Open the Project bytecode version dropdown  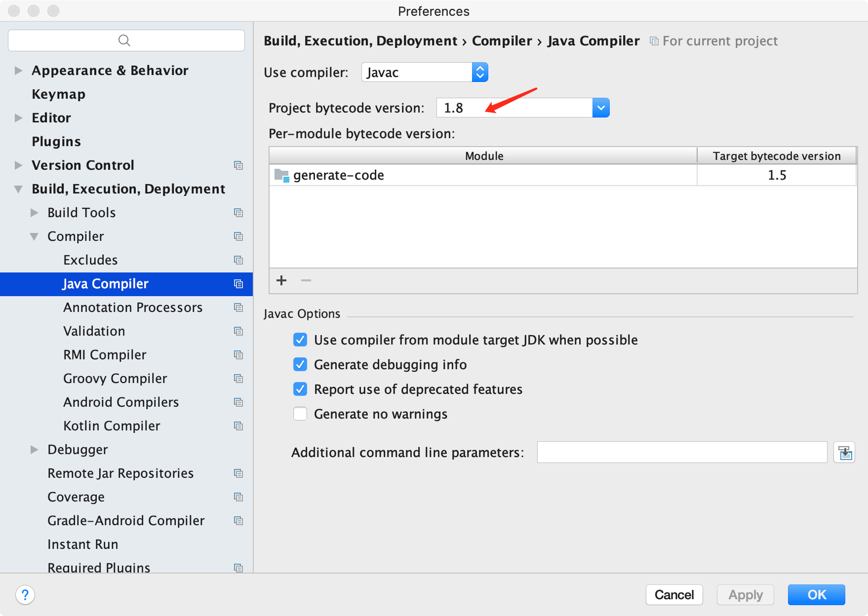tap(600, 107)
